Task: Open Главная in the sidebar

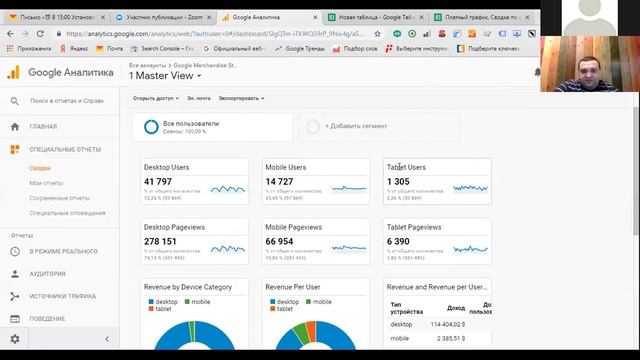Action: pos(43,127)
